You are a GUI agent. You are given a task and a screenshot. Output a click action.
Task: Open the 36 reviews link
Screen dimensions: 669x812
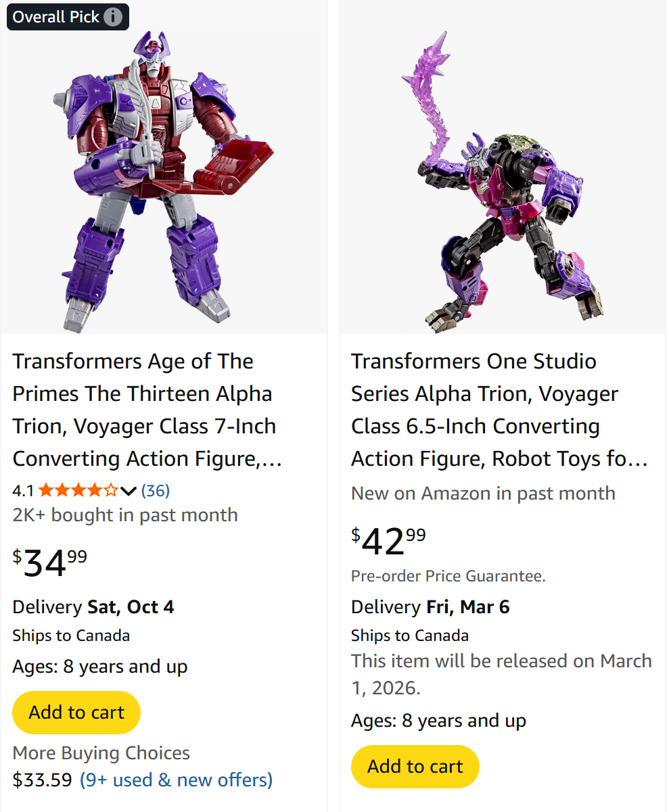point(156,489)
